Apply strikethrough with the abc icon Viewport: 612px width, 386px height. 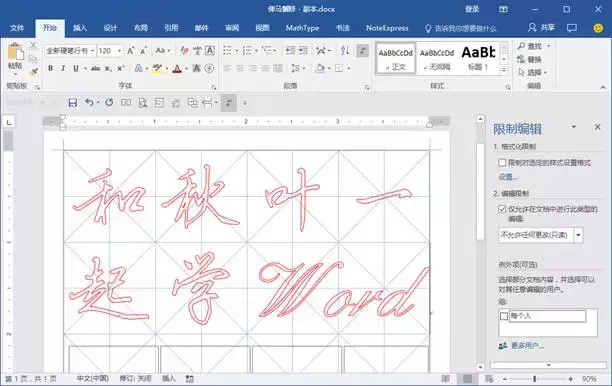click(96, 68)
